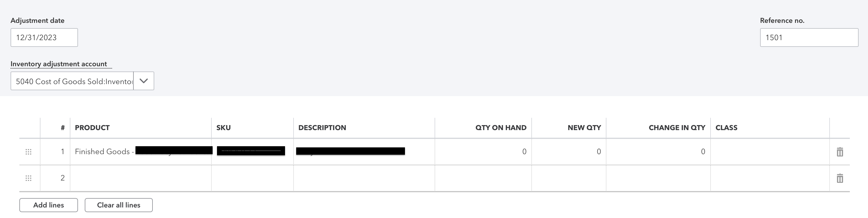Grab the drag handle for line 1

[x=29, y=152]
